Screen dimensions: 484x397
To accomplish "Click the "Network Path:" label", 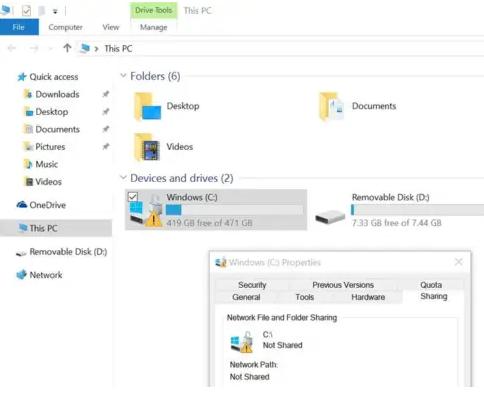I will 253,365.
